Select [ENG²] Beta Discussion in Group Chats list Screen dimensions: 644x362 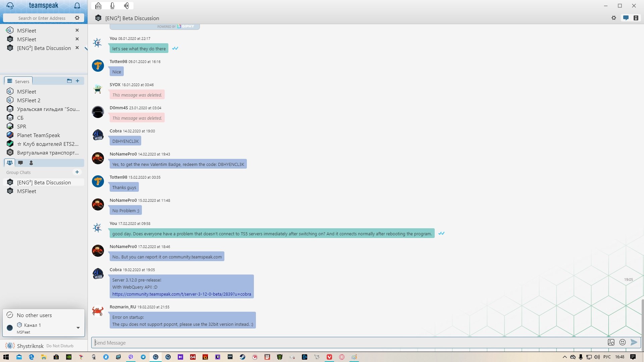(44, 182)
